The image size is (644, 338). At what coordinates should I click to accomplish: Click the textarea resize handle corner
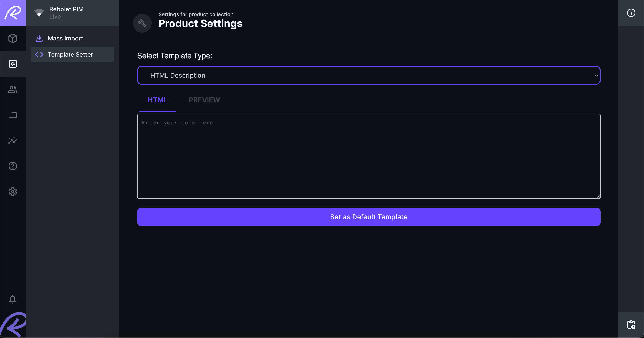coord(598,197)
